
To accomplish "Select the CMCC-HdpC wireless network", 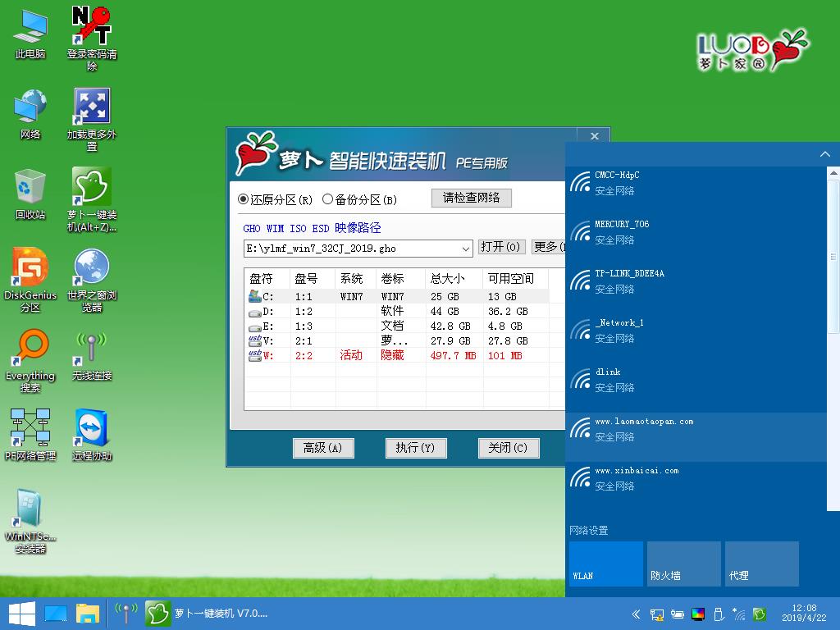I will coord(696,183).
